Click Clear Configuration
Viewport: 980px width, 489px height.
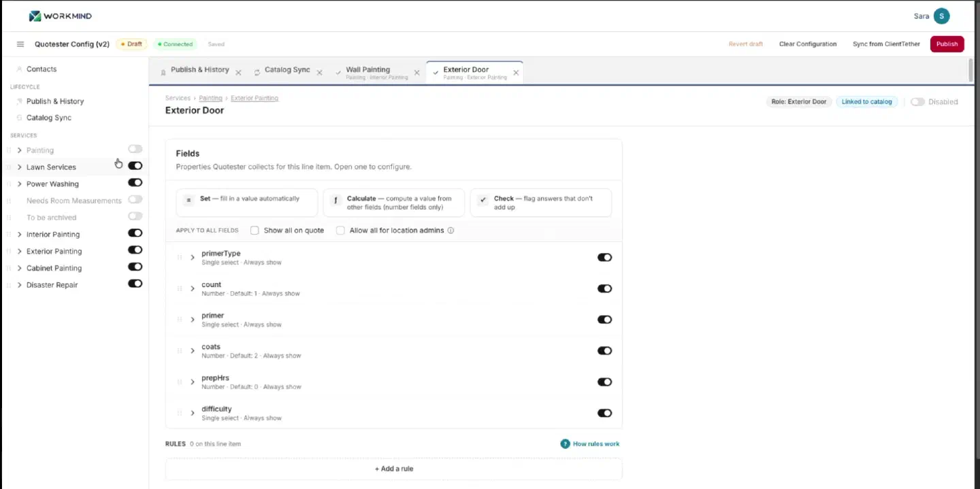tap(808, 44)
